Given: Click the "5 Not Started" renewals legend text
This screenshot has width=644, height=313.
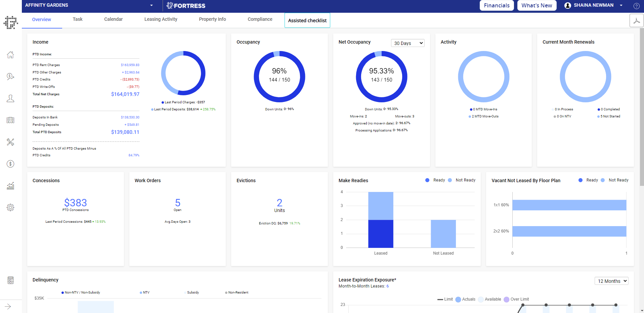Looking at the screenshot, I should (610, 116).
